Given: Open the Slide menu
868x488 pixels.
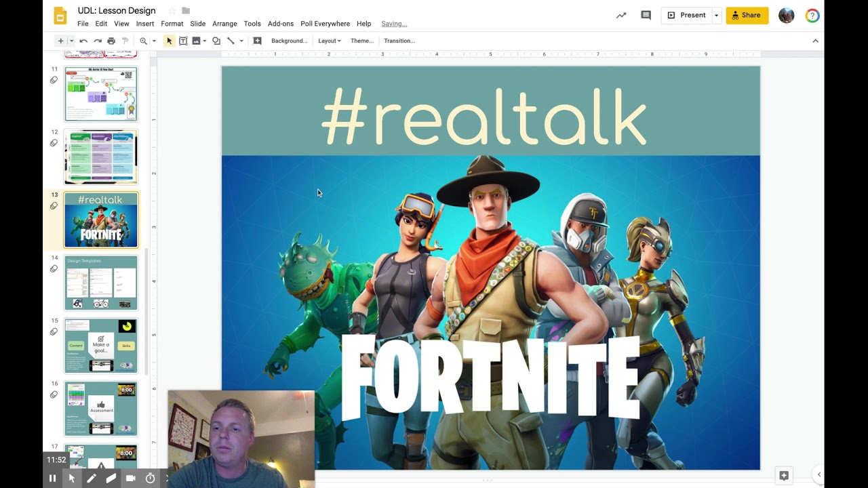Looking at the screenshot, I should [x=198, y=24].
